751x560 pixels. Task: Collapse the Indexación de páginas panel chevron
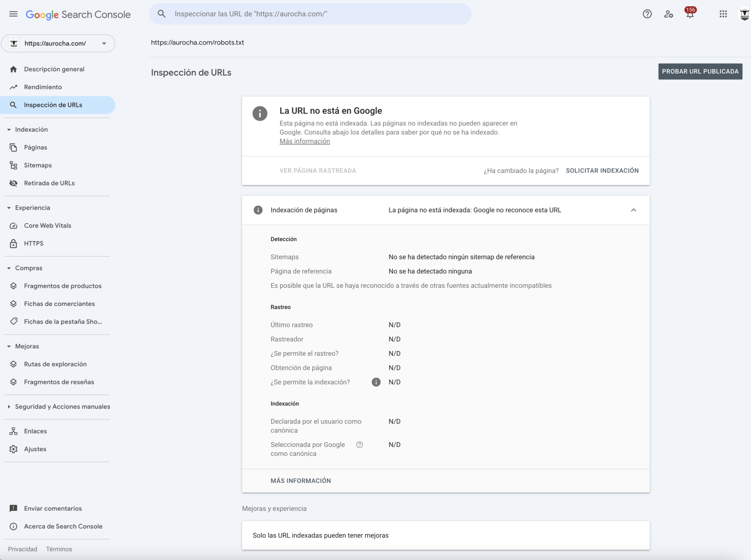tap(633, 210)
